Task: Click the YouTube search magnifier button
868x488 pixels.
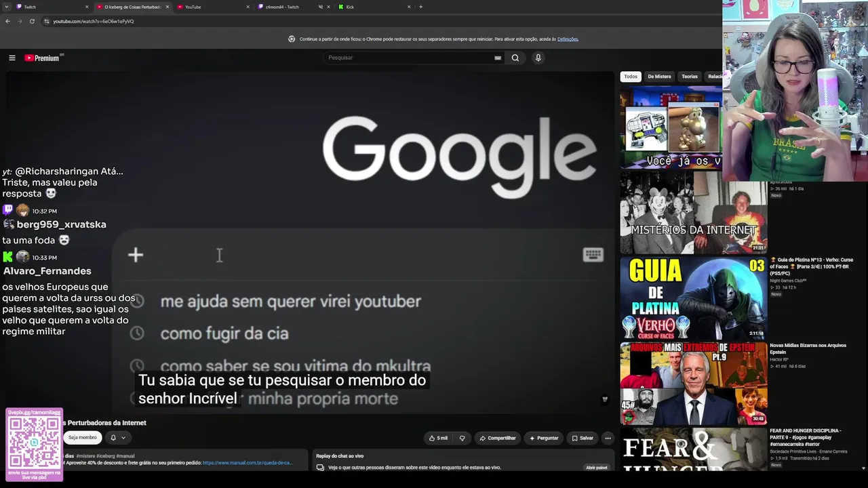Action: click(515, 58)
